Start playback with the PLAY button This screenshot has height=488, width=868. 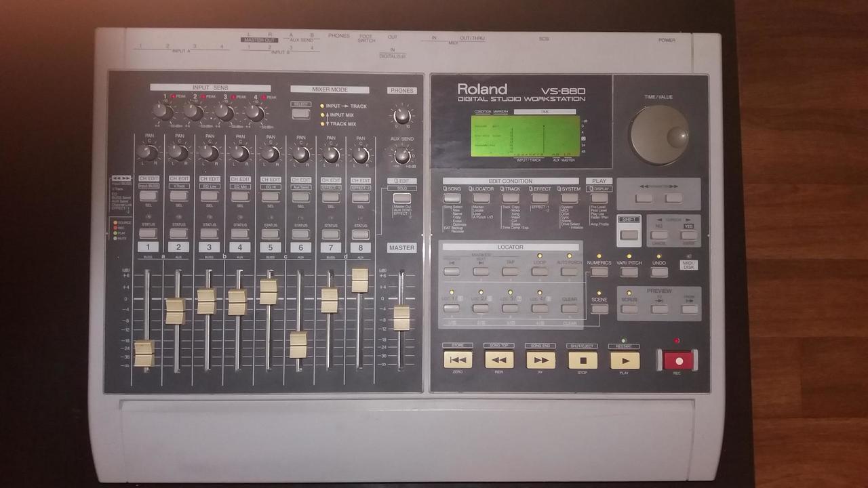click(625, 360)
